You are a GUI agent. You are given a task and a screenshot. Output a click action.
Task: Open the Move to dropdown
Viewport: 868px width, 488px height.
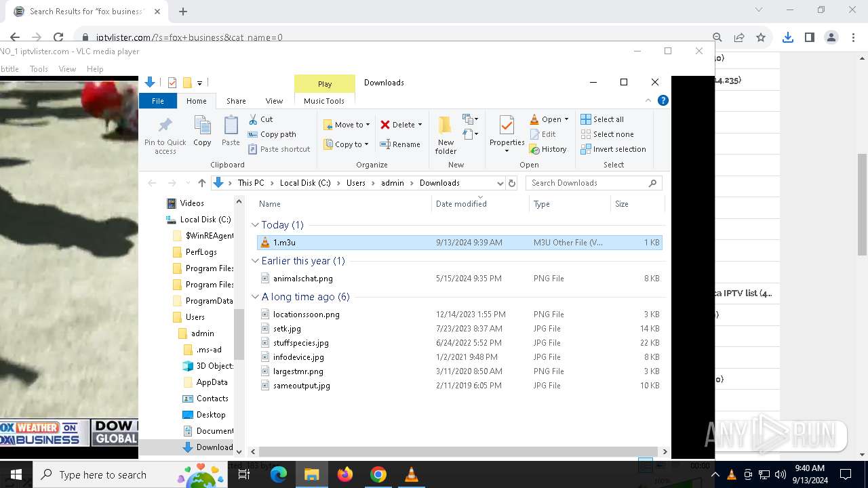(x=347, y=125)
